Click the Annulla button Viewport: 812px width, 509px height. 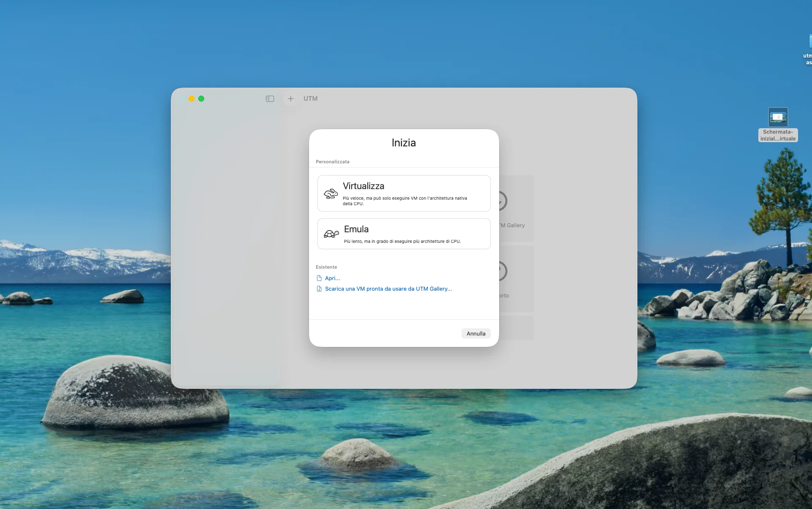(x=476, y=333)
